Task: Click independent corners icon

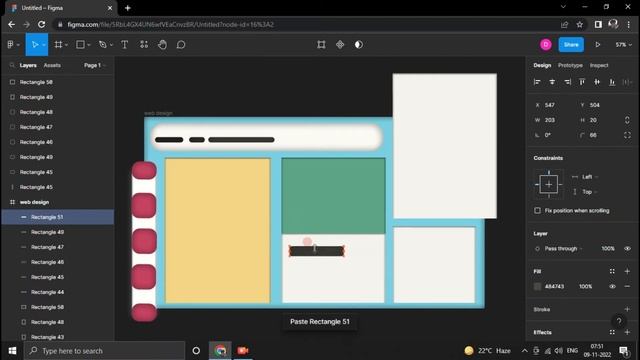Action: 627,135
